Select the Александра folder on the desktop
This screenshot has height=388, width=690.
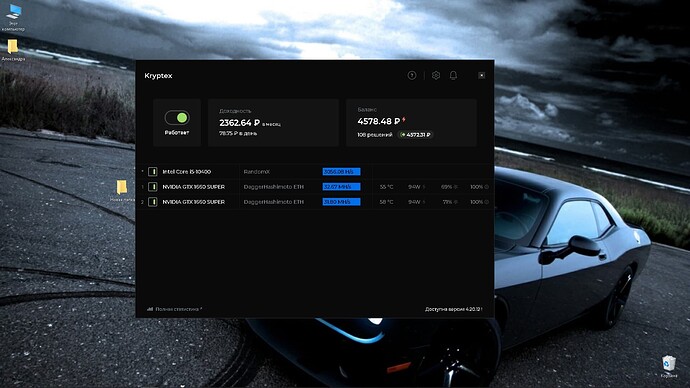[13, 50]
